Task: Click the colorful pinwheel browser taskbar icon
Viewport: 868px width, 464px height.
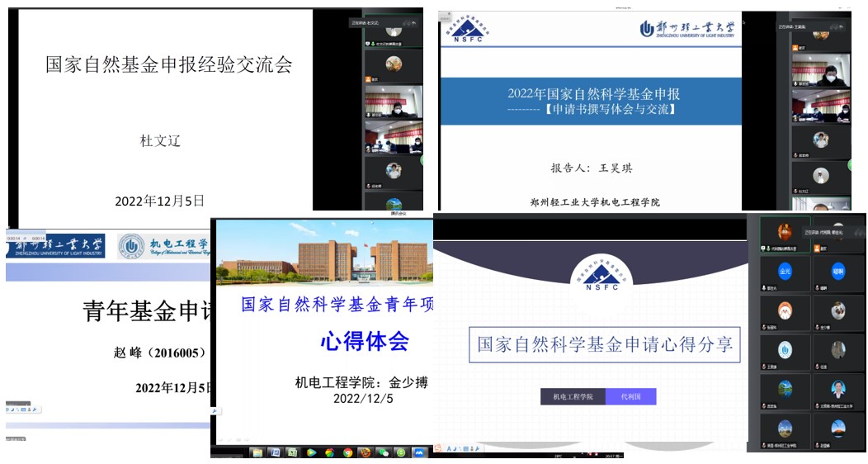Action: pos(329,452)
